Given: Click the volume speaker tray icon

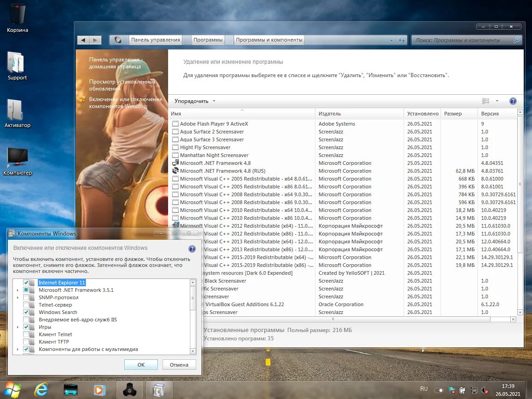Looking at the screenshot, I should pos(484,391).
